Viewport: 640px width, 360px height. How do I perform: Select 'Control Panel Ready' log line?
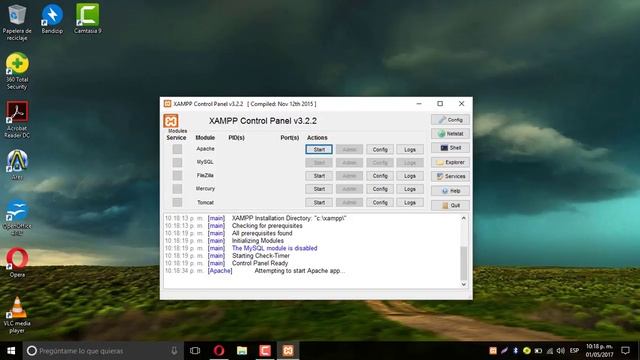(260, 263)
